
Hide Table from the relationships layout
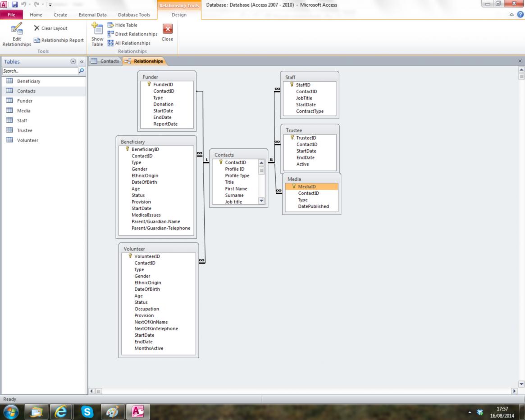(123, 25)
